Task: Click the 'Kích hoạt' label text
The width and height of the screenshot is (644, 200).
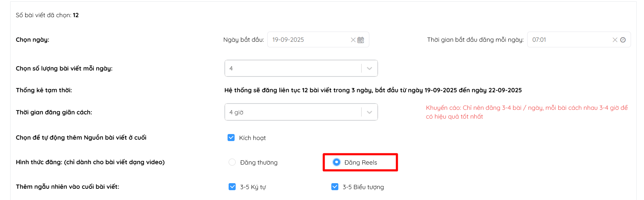Action: 252,138
